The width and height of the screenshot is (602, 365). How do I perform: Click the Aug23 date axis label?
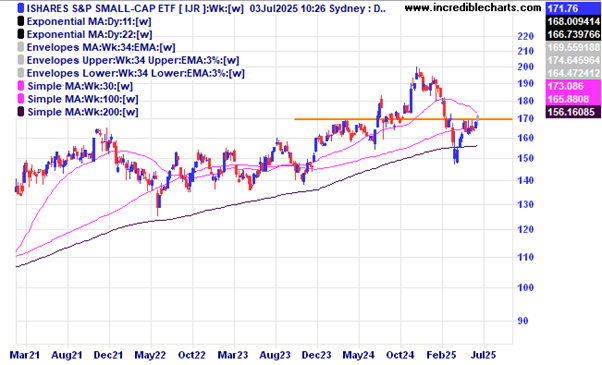(x=275, y=355)
